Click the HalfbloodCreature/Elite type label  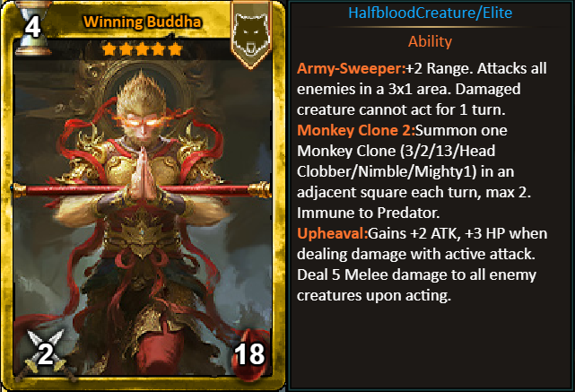point(431,13)
